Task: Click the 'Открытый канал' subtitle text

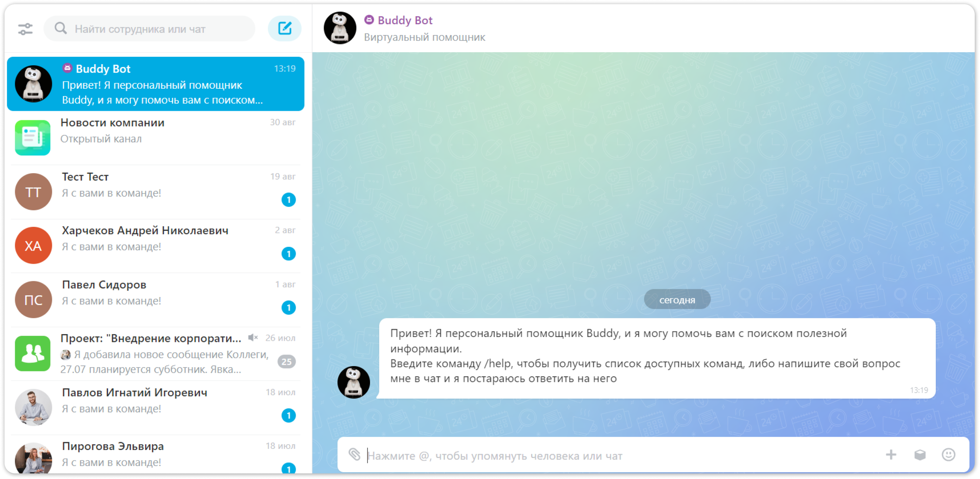Action: click(x=101, y=139)
